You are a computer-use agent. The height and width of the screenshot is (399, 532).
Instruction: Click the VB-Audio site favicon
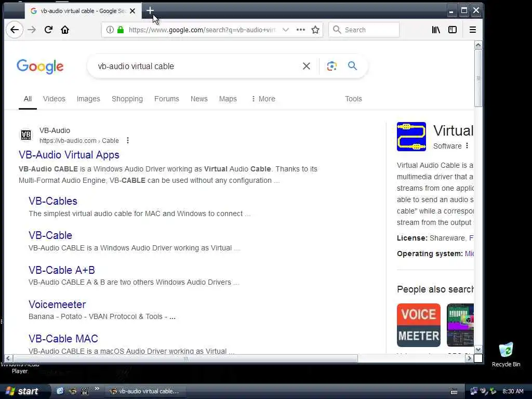tap(26, 135)
